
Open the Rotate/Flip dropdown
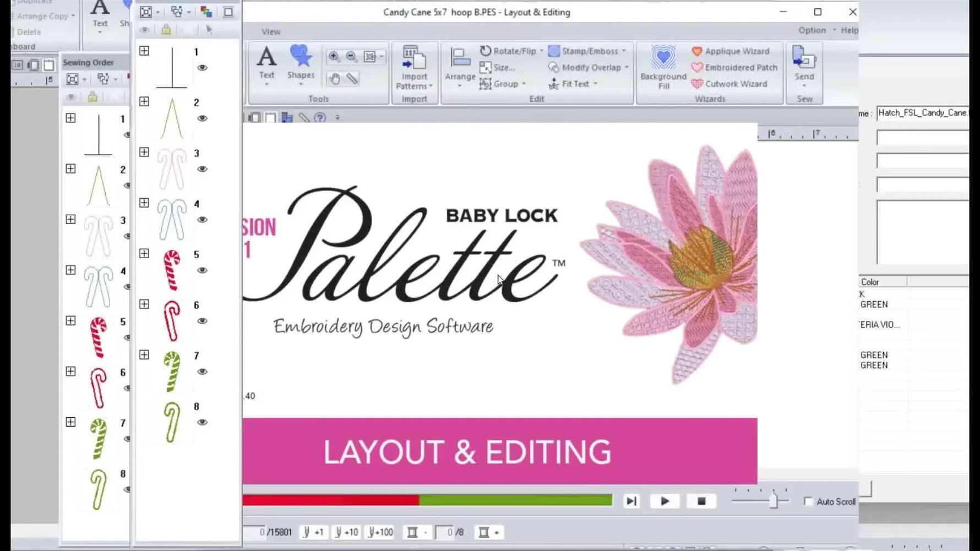511,51
